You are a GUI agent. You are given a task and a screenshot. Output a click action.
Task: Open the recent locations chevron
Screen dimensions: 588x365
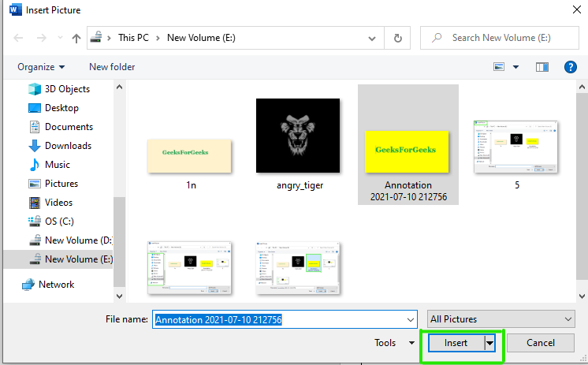[x=60, y=38]
